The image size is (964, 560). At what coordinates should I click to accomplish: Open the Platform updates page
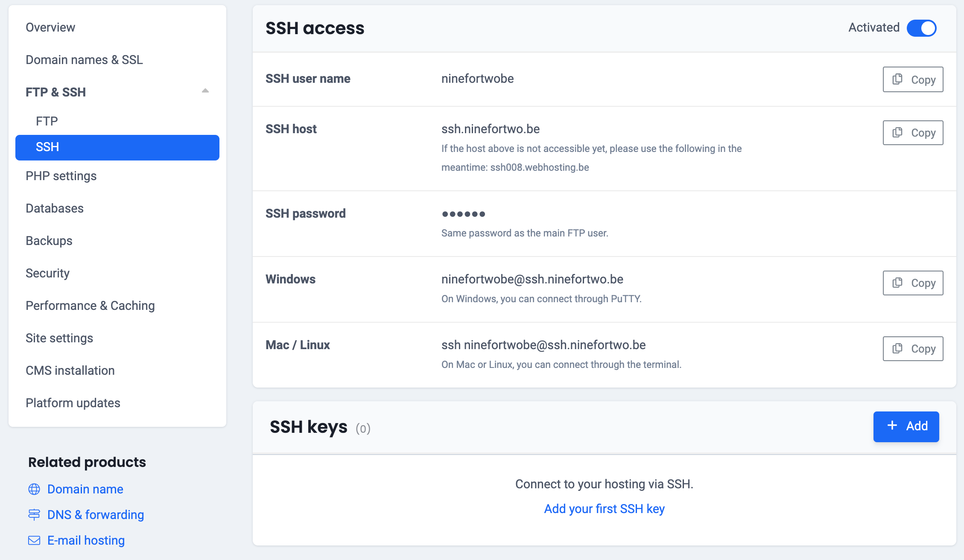click(73, 402)
